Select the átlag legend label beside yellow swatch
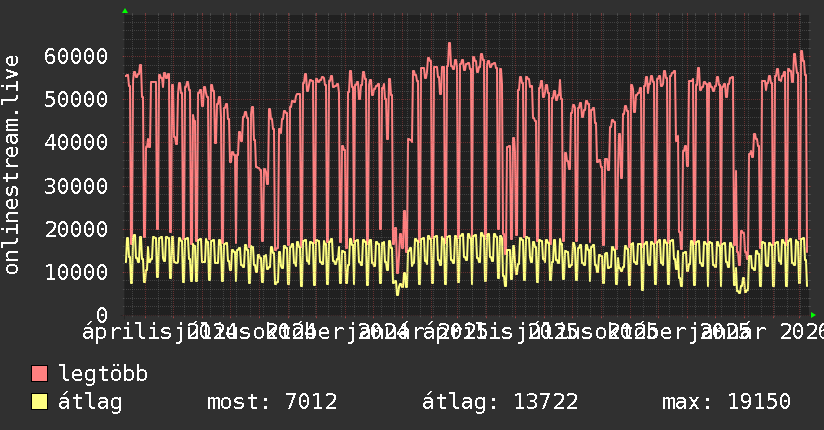The width and height of the screenshot is (824, 430). pyautogui.click(x=91, y=402)
